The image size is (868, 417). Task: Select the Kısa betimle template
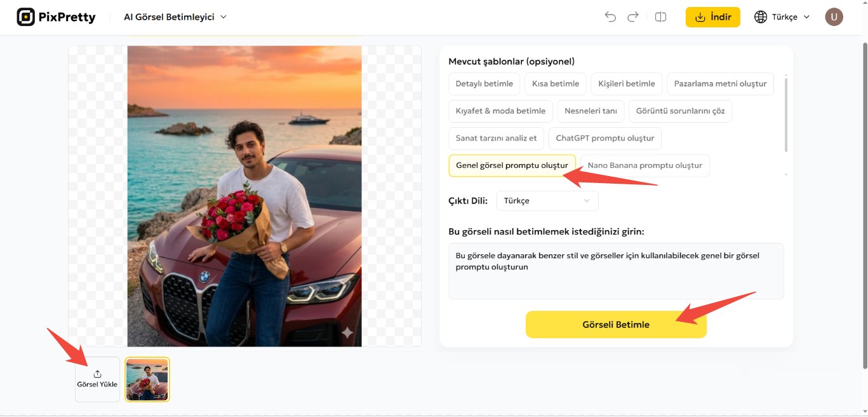[555, 83]
